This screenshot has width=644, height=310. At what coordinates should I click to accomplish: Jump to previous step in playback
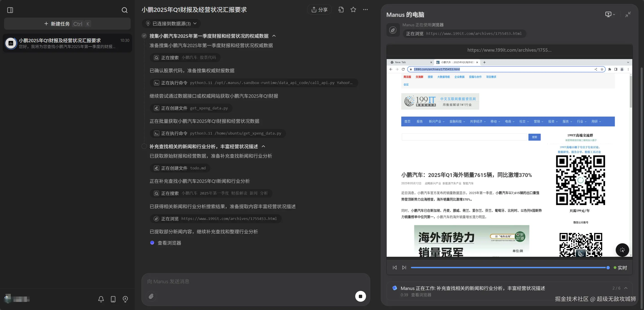pos(395,268)
